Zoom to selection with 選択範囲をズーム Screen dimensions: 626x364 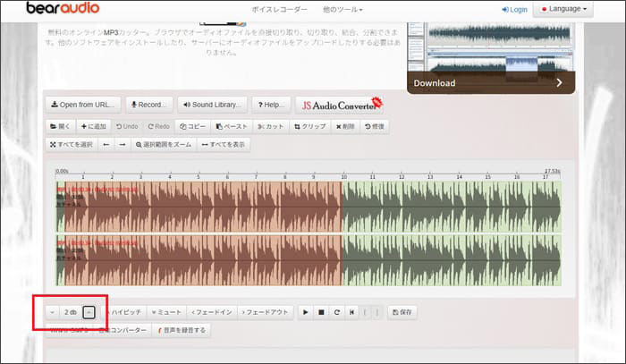(164, 145)
